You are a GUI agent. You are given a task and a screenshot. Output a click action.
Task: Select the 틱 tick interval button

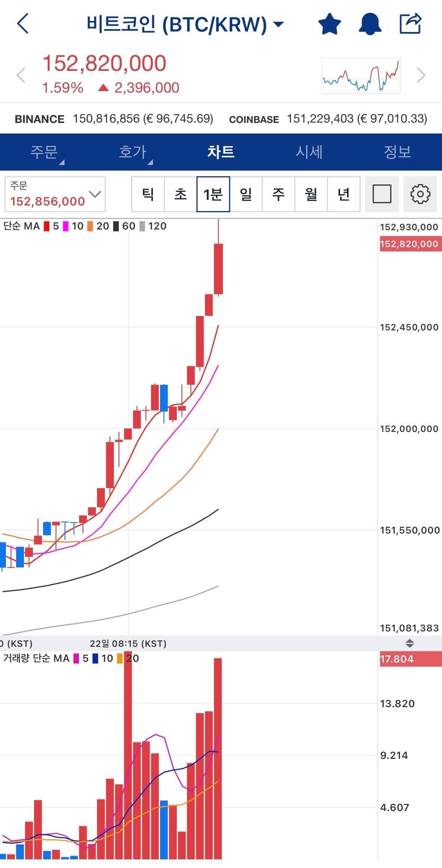[x=148, y=194]
